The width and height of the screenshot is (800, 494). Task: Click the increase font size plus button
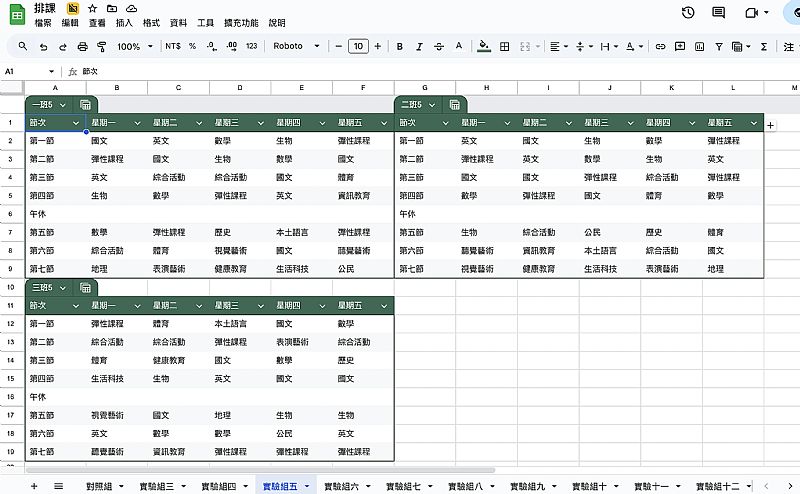click(x=378, y=46)
